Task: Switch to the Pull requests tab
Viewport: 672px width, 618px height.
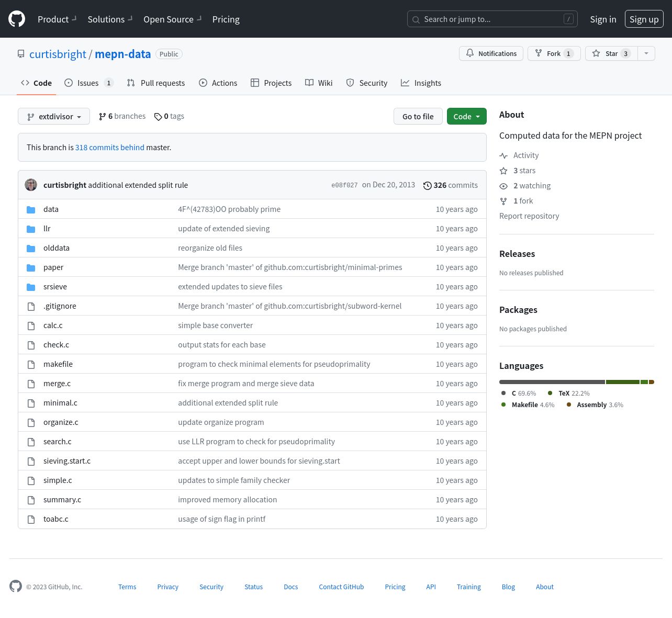Action: click(156, 83)
